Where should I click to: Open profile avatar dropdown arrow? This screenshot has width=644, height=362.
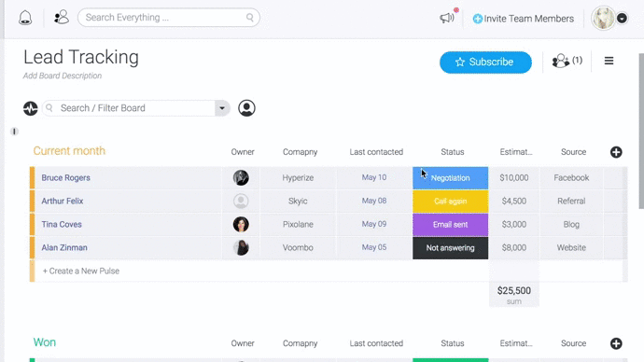622,19
